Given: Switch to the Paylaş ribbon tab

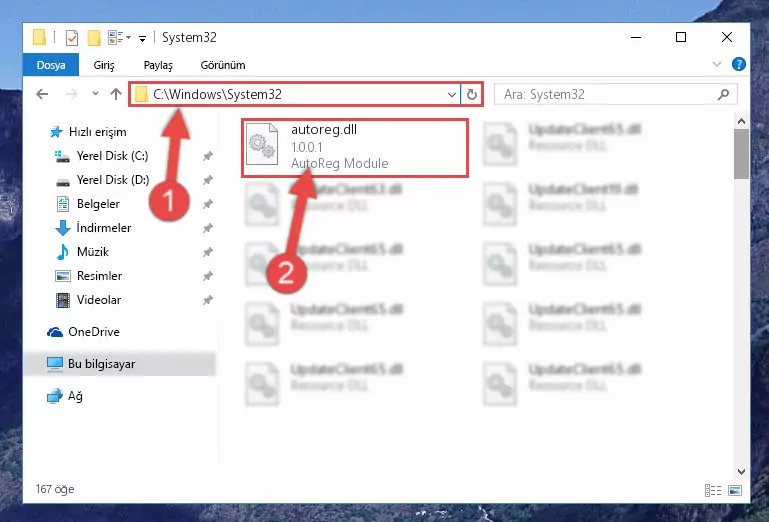Looking at the screenshot, I should [158, 65].
